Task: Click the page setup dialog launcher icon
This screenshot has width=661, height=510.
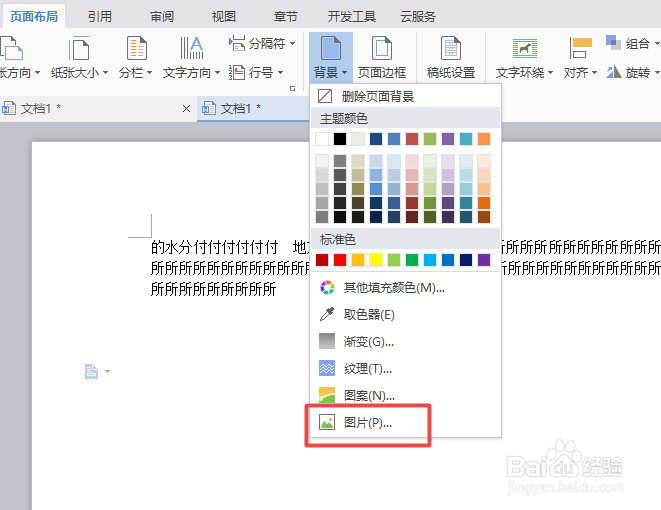Action: point(292,88)
